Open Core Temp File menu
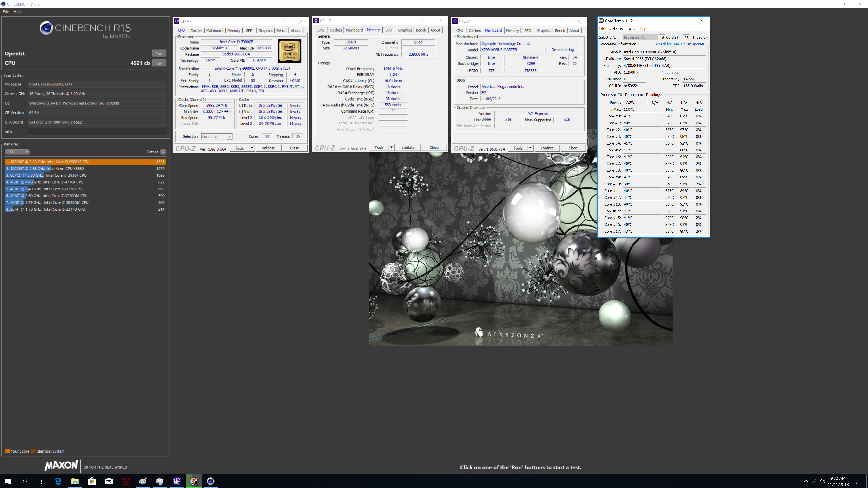 (x=602, y=28)
